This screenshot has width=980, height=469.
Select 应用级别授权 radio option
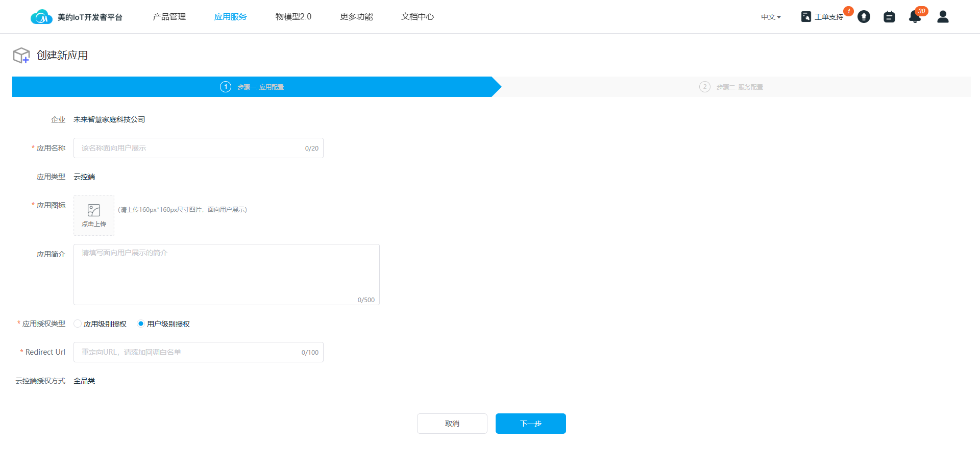click(78, 324)
